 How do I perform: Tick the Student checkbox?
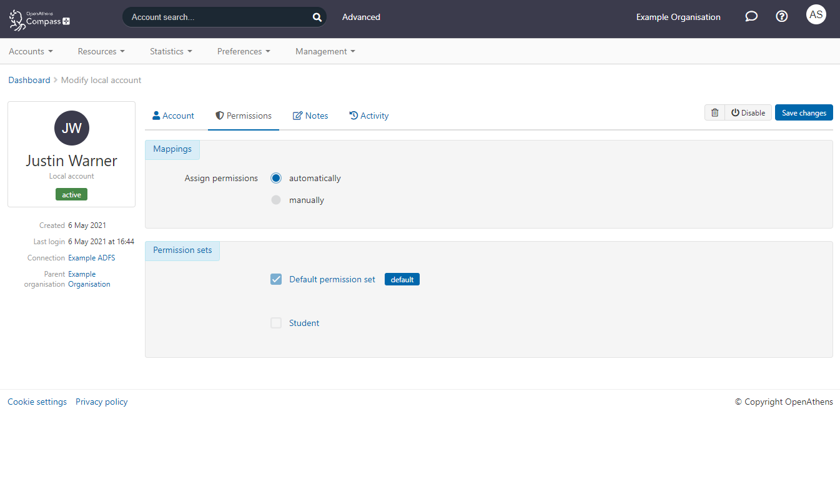click(276, 323)
